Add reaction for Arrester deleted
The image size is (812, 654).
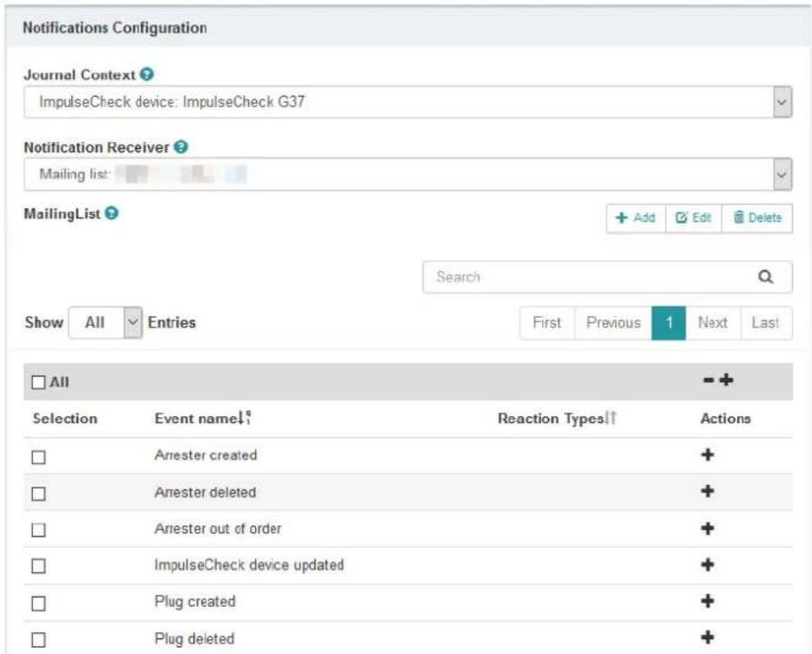[x=707, y=491]
